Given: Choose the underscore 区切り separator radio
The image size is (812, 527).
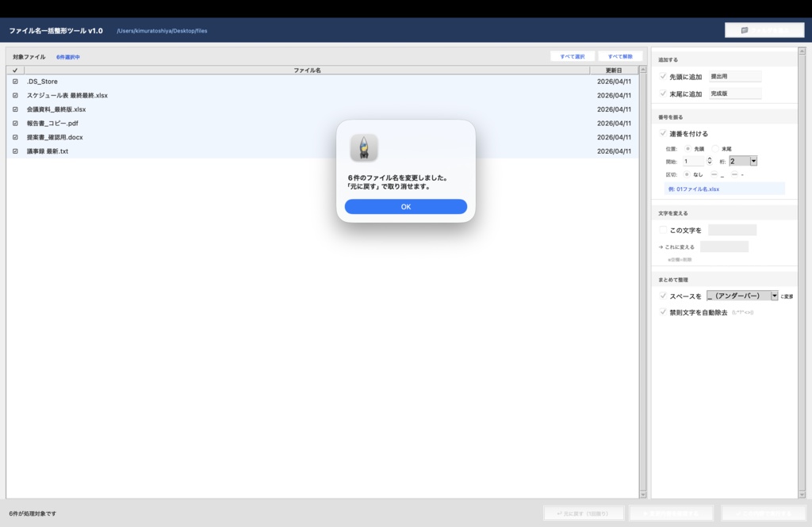Looking at the screenshot, I should (x=714, y=174).
